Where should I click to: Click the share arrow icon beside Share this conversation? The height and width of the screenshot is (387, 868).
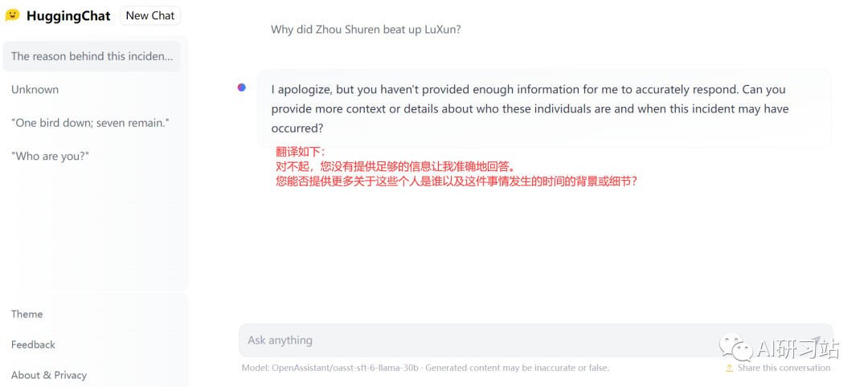coord(730,369)
